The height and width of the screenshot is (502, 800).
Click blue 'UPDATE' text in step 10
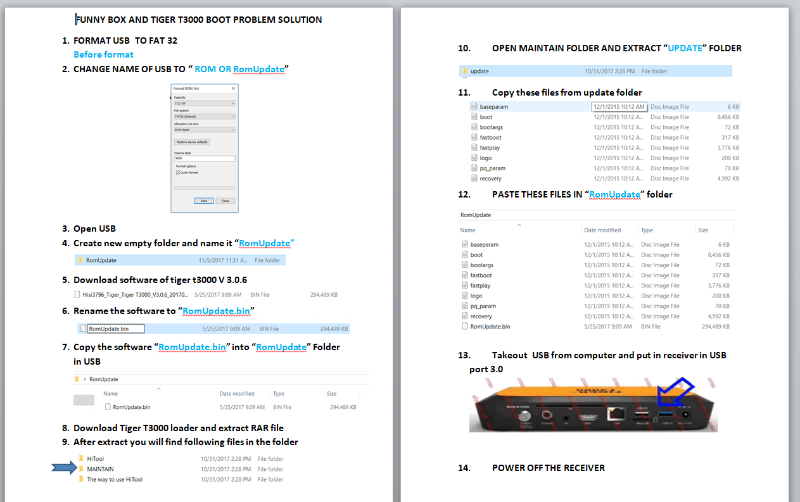685,48
